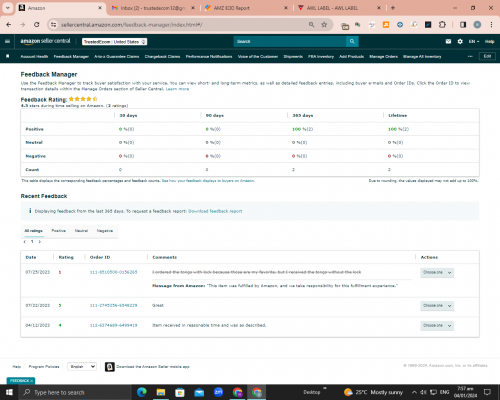Open order 111-0510500-0156265 link
Screen dimensions: 500x400
(113, 272)
